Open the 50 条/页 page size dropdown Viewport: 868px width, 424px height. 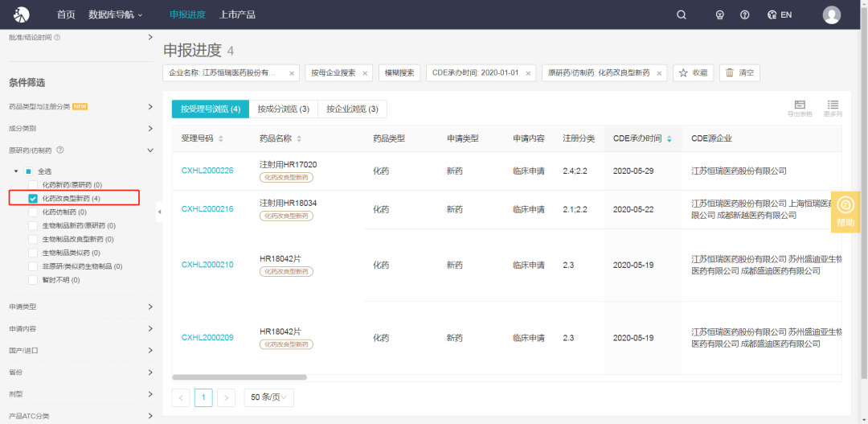269,397
